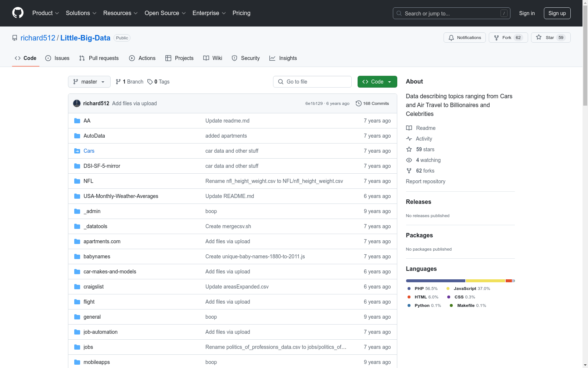The image size is (588, 368).
Task: Open the JavaScript 37.0% language link
Action: 469,289
